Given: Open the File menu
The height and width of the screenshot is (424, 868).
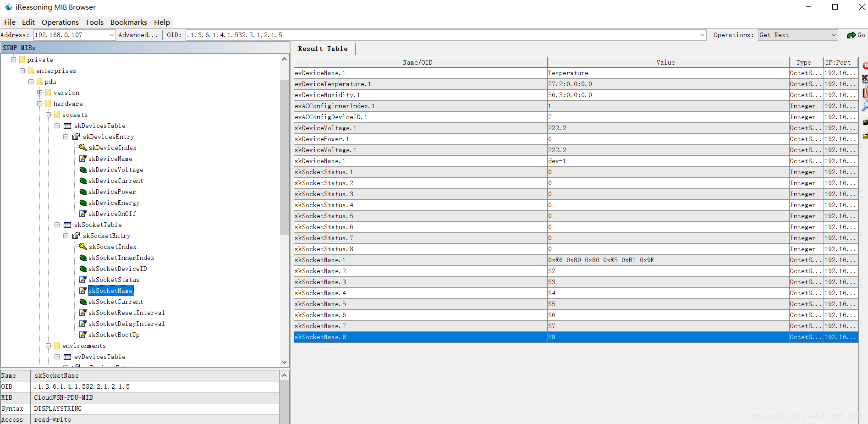Looking at the screenshot, I should [x=10, y=22].
